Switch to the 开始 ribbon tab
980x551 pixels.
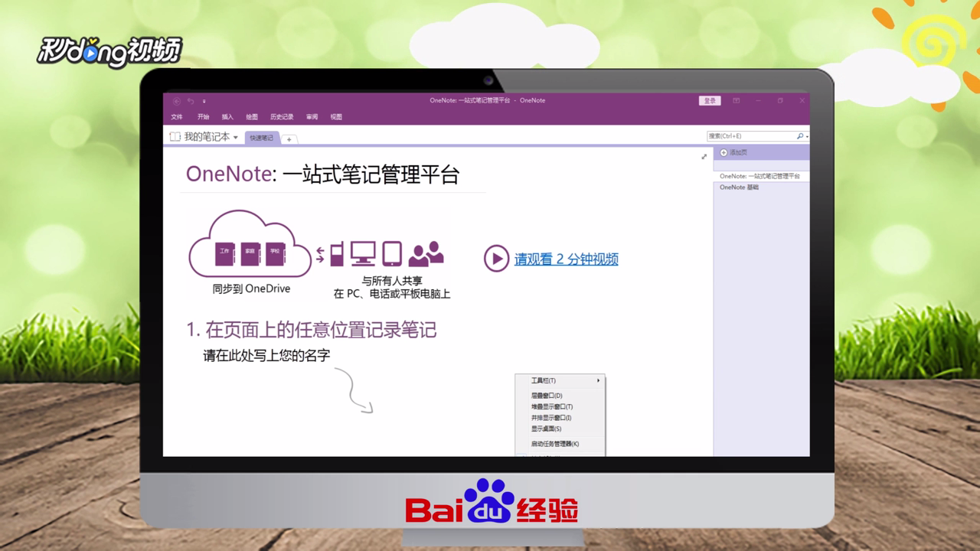203,117
